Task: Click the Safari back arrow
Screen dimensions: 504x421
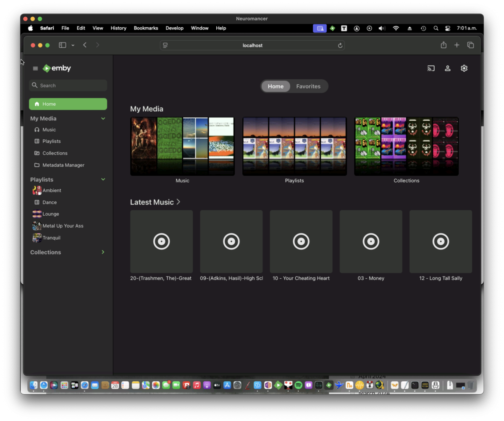Action: point(85,45)
